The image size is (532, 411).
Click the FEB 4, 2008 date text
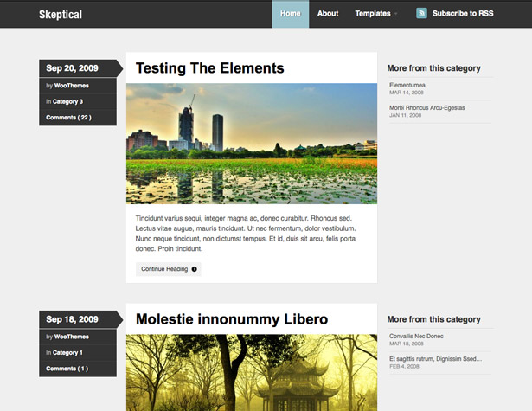[x=404, y=367]
